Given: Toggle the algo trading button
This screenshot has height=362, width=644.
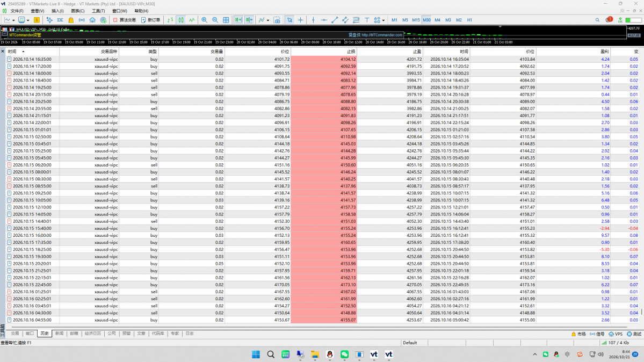Looking at the screenshot, I should (125, 20).
